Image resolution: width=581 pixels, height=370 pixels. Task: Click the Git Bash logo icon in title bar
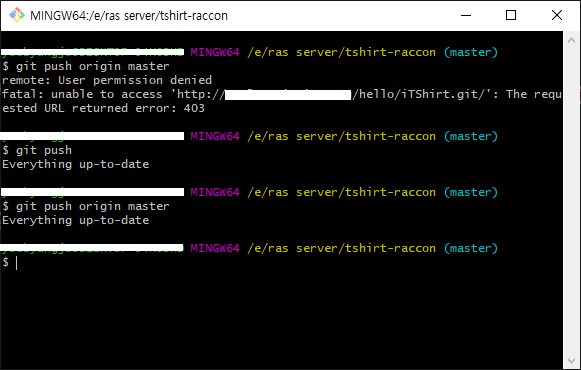pos(16,15)
